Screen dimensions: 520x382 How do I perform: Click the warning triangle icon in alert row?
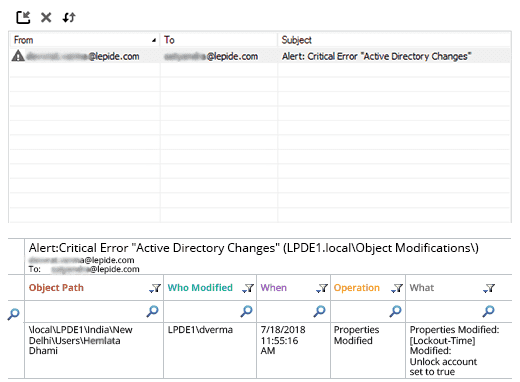(18, 56)
